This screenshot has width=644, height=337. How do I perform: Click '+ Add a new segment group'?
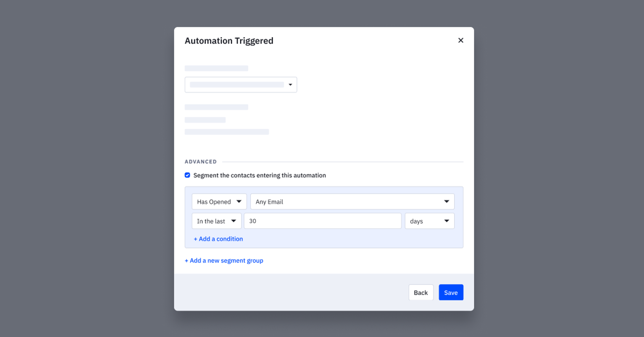[x=224, y=261]
